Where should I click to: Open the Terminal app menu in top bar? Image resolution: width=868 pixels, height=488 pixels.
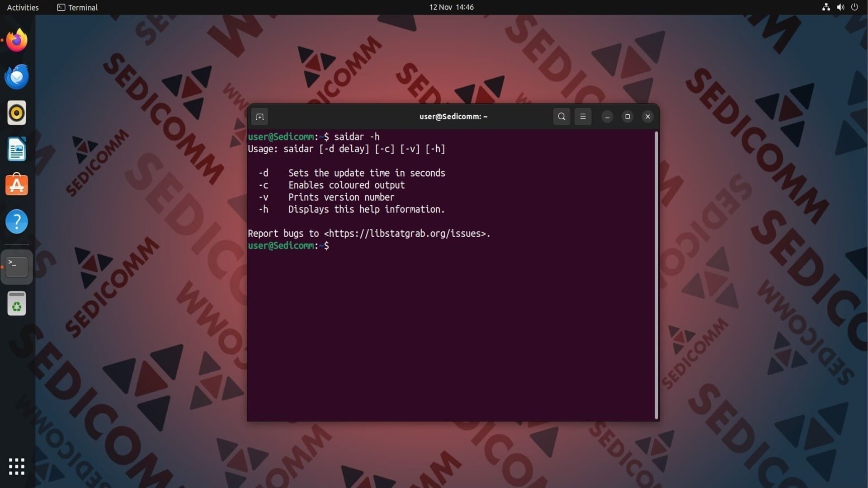[x=77, y=7]
